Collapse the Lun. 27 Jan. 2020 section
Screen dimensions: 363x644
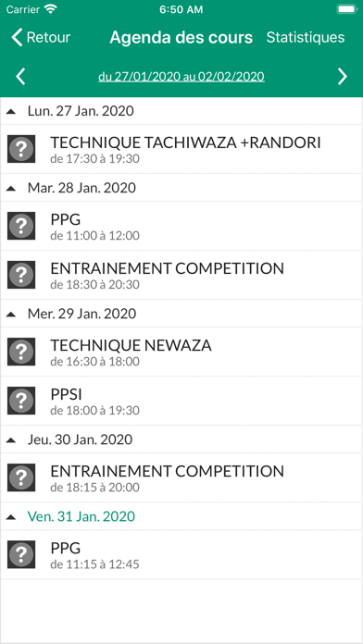pyautogui.click(x=11, y=111)
